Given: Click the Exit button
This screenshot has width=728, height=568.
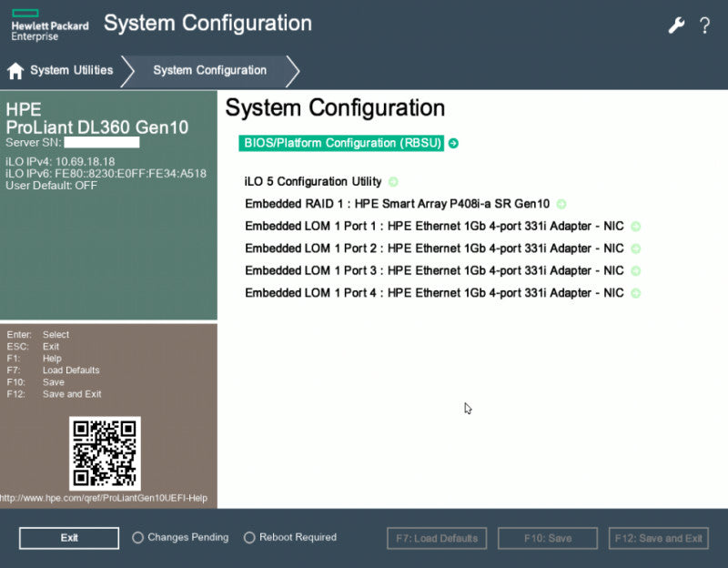Looking at the screenshot, I should (69, 538).
